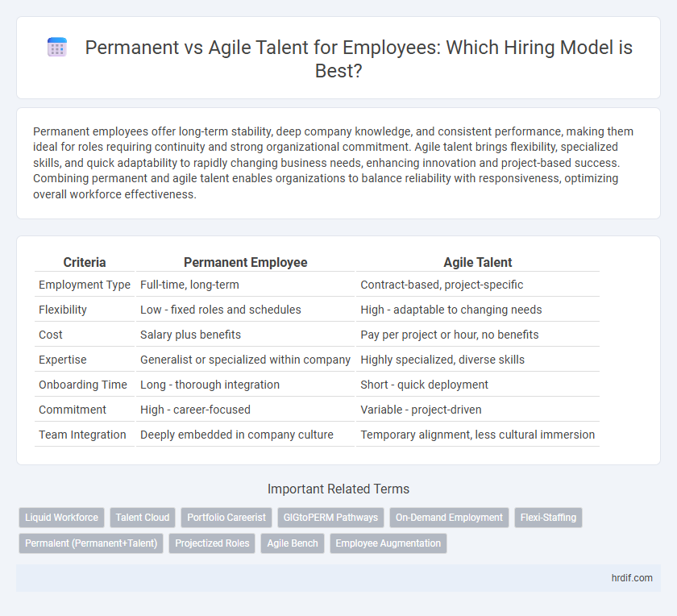Click the Criteria column header

coord(85,262)
